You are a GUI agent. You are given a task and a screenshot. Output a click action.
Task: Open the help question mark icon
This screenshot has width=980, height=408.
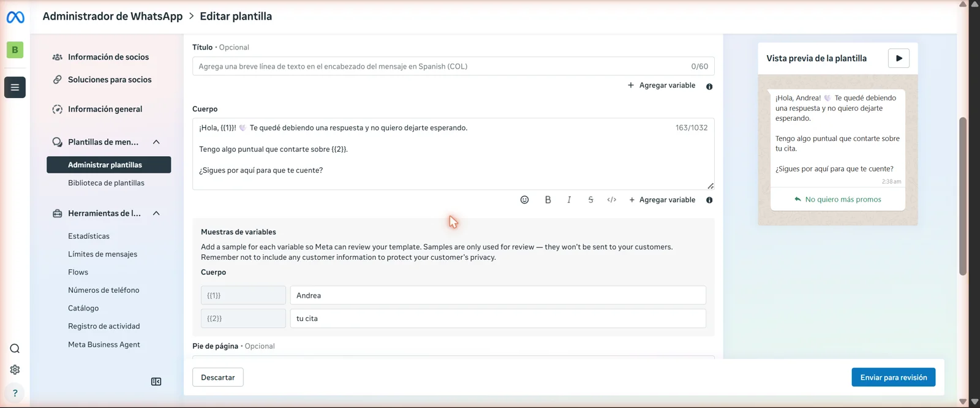(15, 393)
